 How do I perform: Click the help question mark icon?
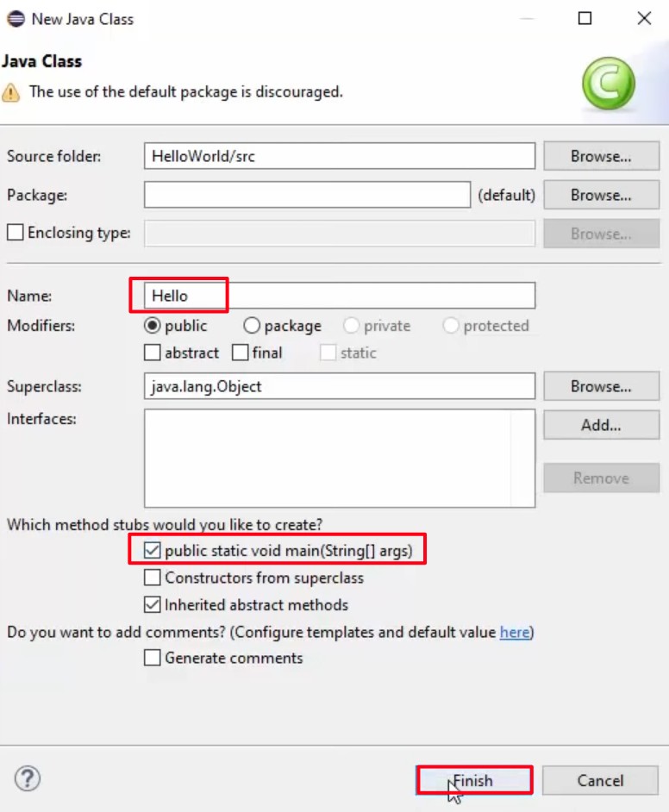point(27,778)
